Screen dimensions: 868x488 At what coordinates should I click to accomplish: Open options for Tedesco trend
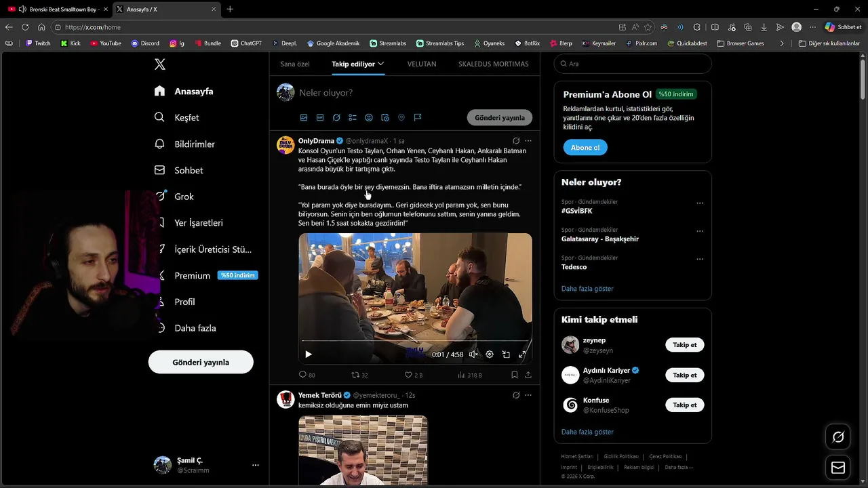pos(700,259)
